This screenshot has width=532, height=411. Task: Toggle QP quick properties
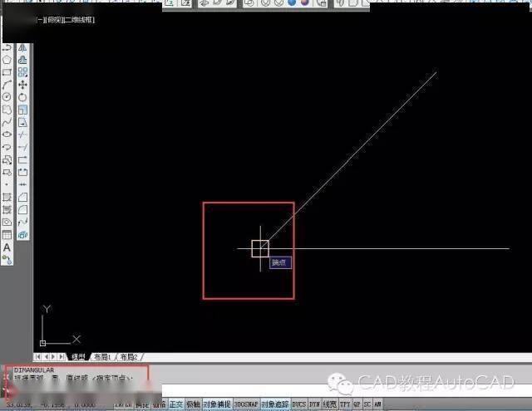357,404
